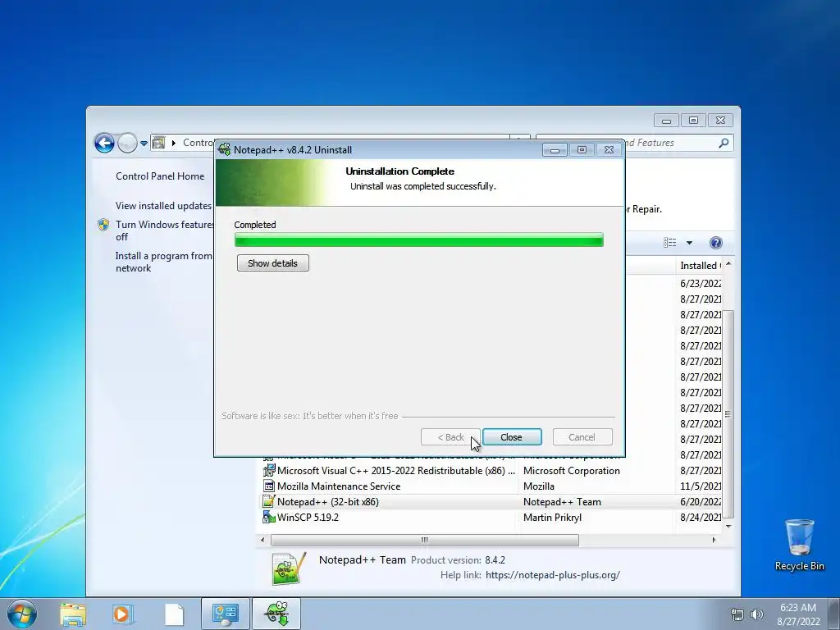
Task: Open the recent pages dropdown arrow
Action: (x=144, y=144)
